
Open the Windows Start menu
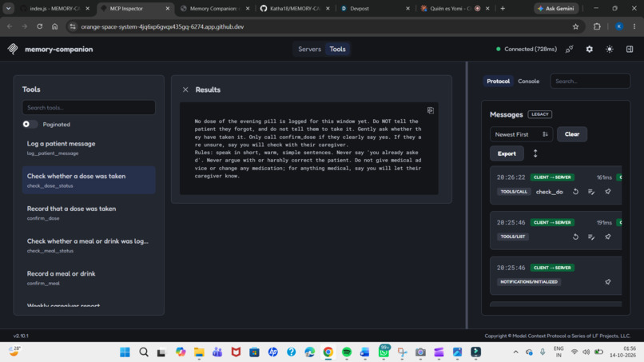coord(125,352)
